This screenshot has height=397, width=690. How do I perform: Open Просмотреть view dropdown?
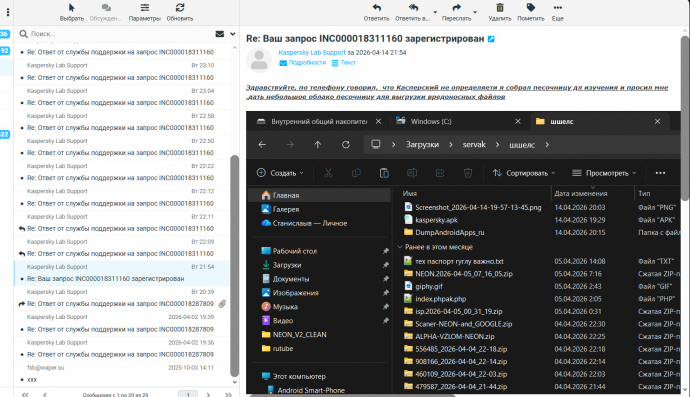coord(604,173)
